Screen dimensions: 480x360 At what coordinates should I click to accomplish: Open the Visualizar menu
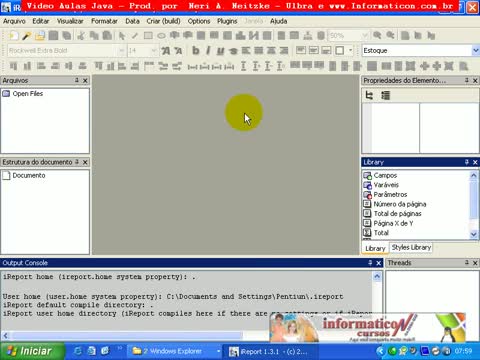click(70, 21)
